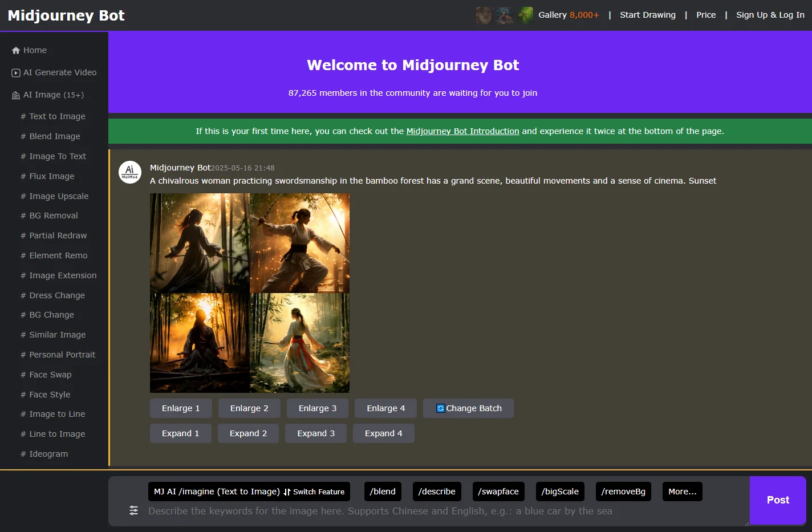Select Blend Image in sidebar
The image size is (812, 532).
click(50, 136)
